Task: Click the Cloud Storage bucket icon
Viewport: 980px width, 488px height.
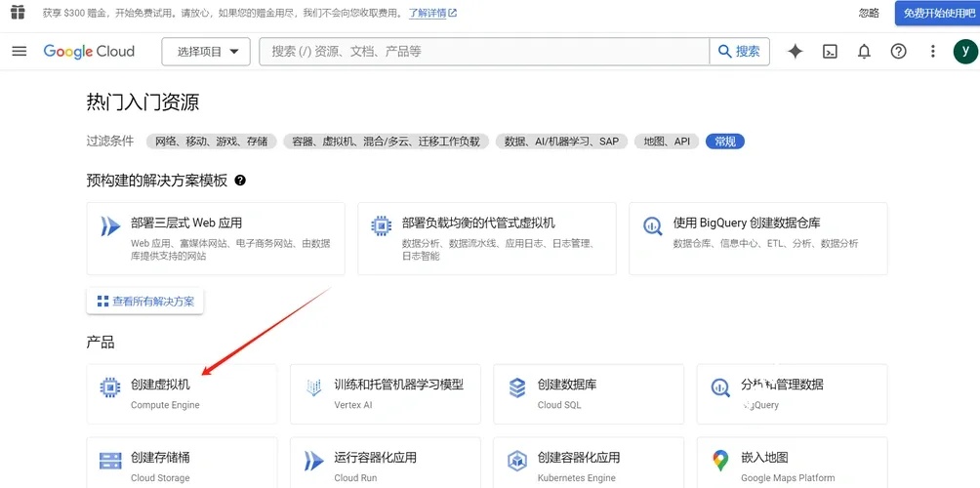Action: pos(110,461)
